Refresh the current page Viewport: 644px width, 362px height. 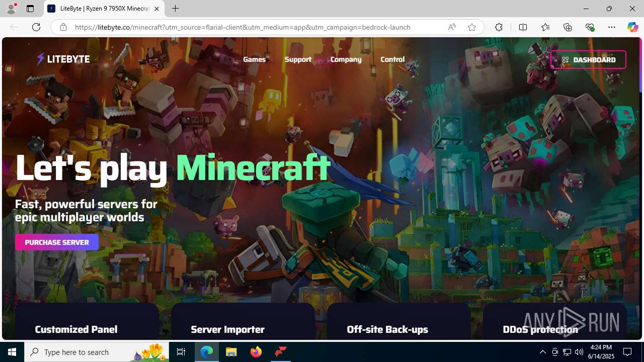coord(36,27)
